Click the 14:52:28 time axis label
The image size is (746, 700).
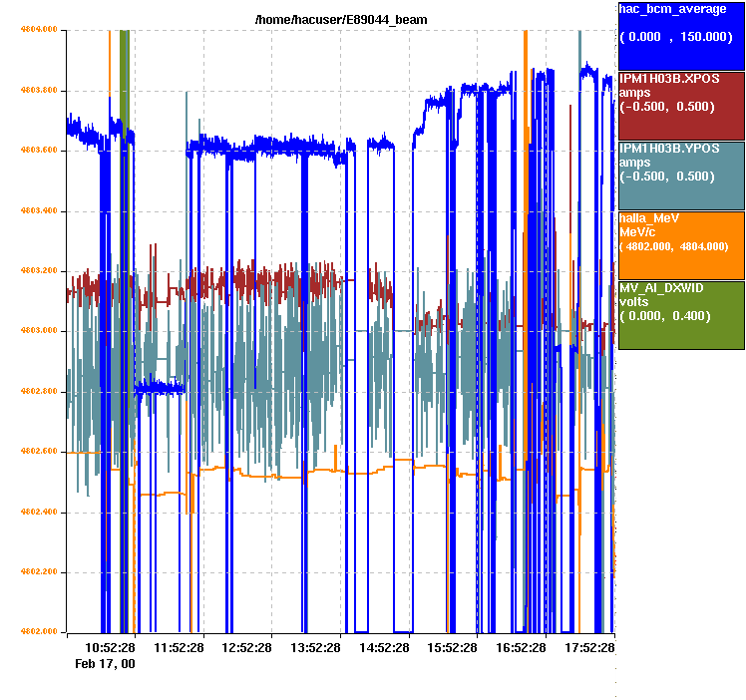tap(384, 647)
